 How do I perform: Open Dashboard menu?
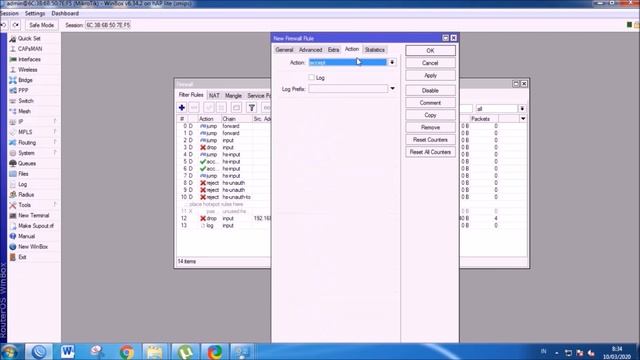[65, 13]
